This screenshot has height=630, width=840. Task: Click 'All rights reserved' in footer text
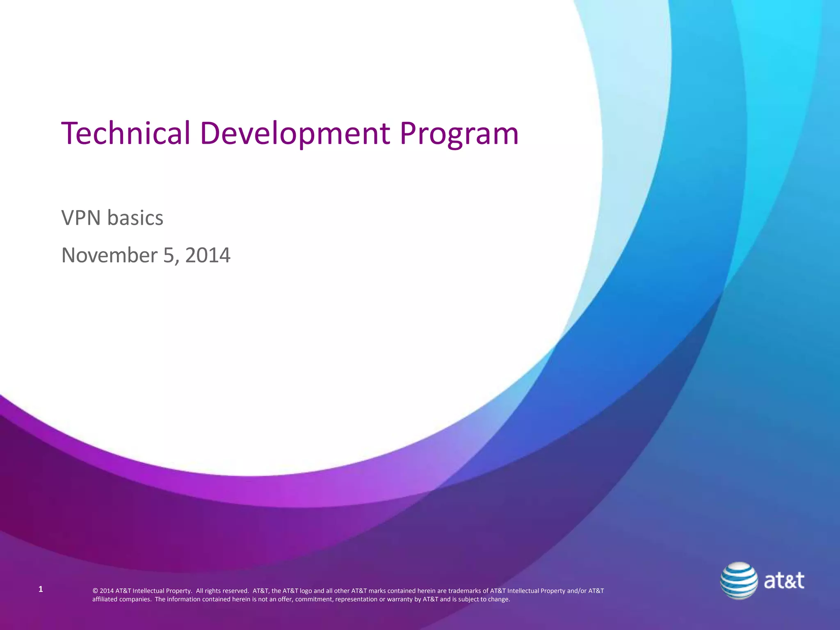pyautogui.click(x=222, y=591)
